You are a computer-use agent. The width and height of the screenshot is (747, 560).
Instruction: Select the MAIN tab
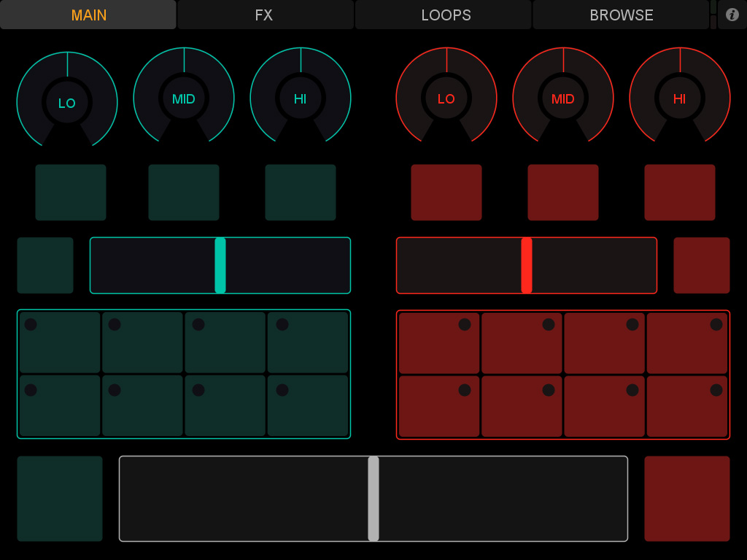pos(88,15)
